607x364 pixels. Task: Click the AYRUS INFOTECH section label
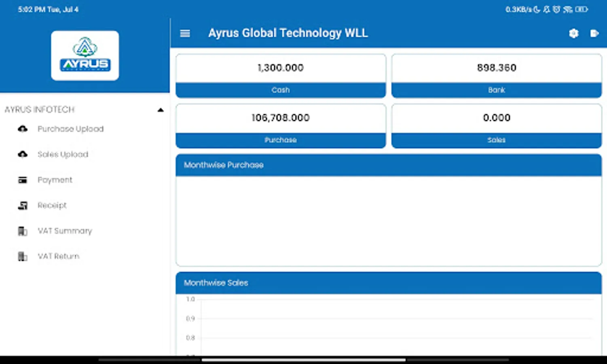pyautogui.click(x=40, y=110)
